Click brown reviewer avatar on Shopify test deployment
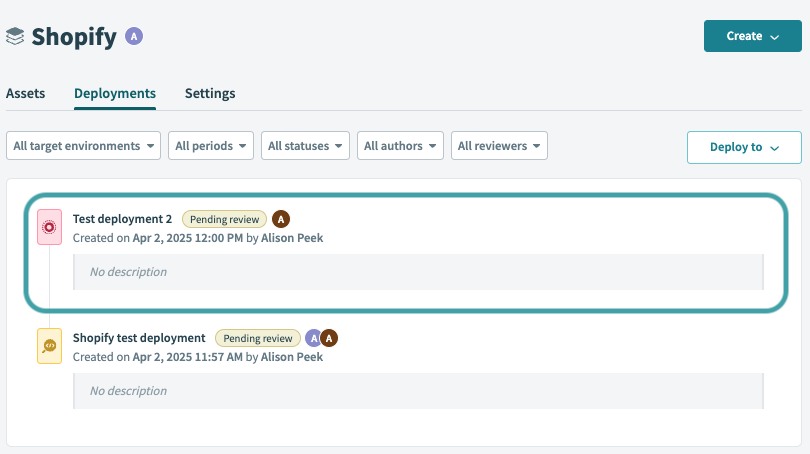810x454 pixels. [328, 338]
